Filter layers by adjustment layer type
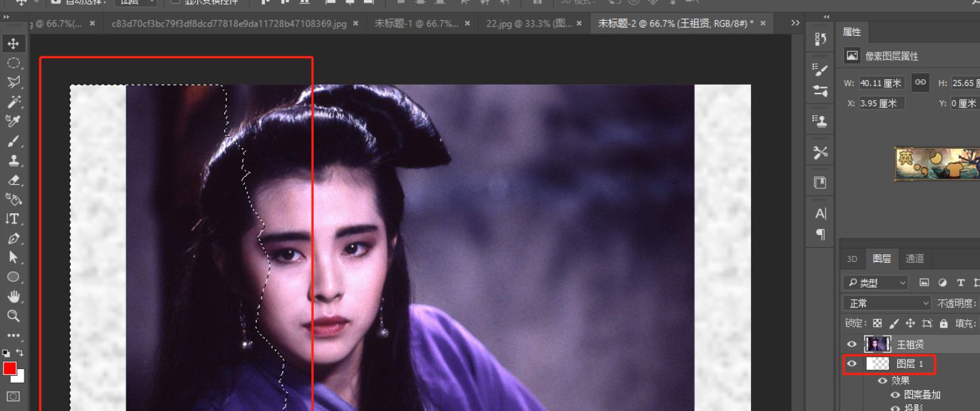Image resolution: width=980 pixels, height=411 pixels. (942, 282)
